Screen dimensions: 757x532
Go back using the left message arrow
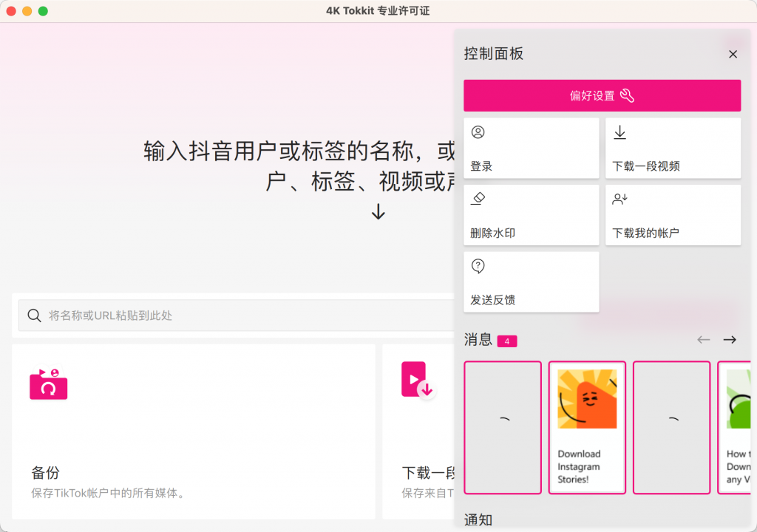click(x=703, y=340)
